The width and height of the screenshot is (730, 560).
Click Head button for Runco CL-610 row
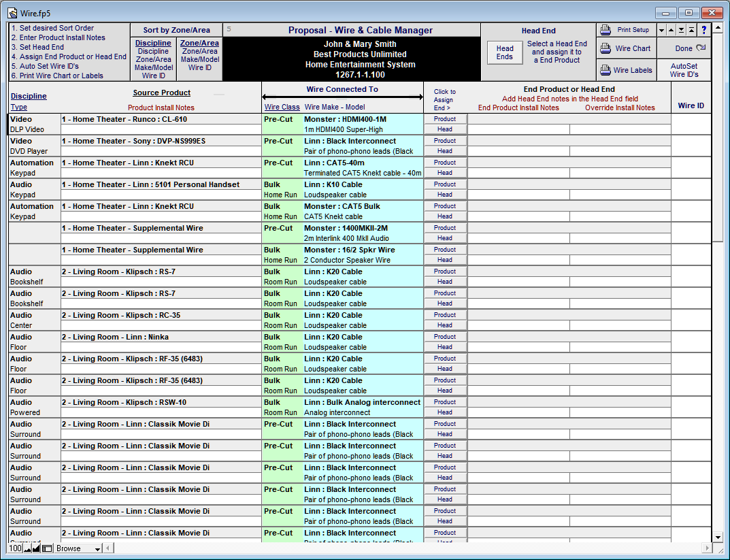coord(445,129)
